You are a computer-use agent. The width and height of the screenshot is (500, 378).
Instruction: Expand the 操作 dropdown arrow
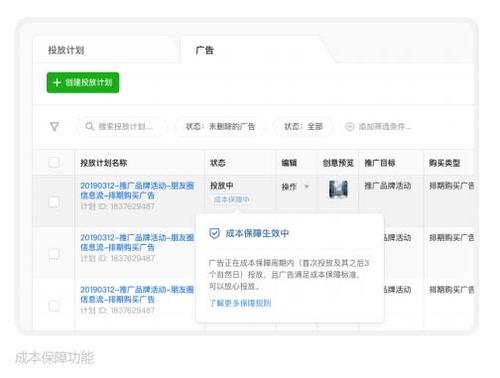click(307, 186)
